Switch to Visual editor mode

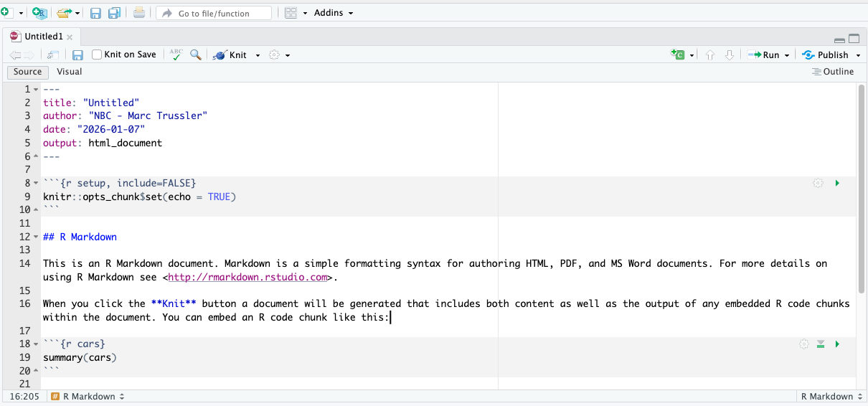coord(70,72)
